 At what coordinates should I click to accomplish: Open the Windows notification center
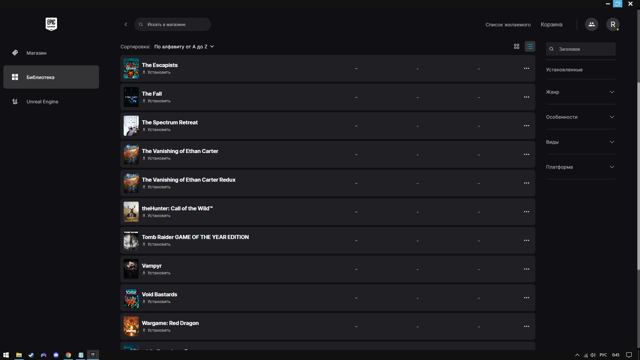(629, 355)
